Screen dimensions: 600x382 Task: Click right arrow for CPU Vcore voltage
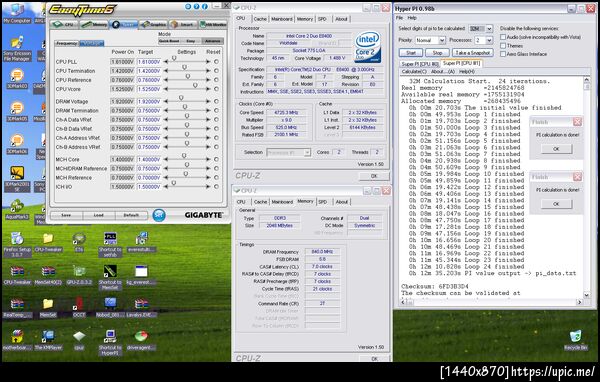point(208,89)
